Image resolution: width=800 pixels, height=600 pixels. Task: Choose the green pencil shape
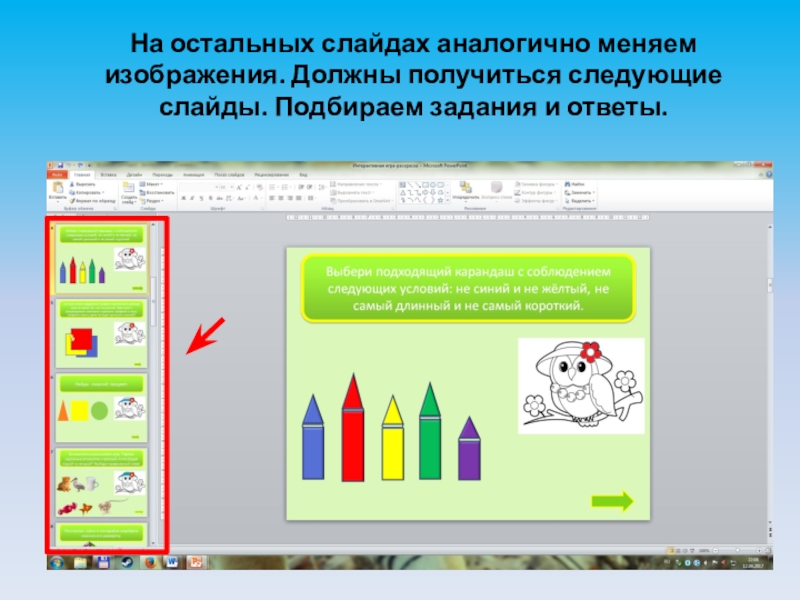tap(430, 441)
